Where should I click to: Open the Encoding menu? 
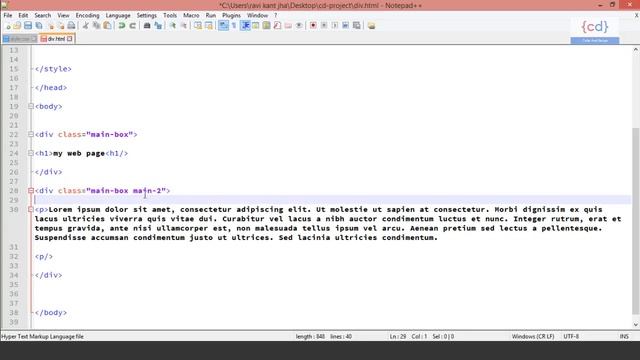click(87, 15)
